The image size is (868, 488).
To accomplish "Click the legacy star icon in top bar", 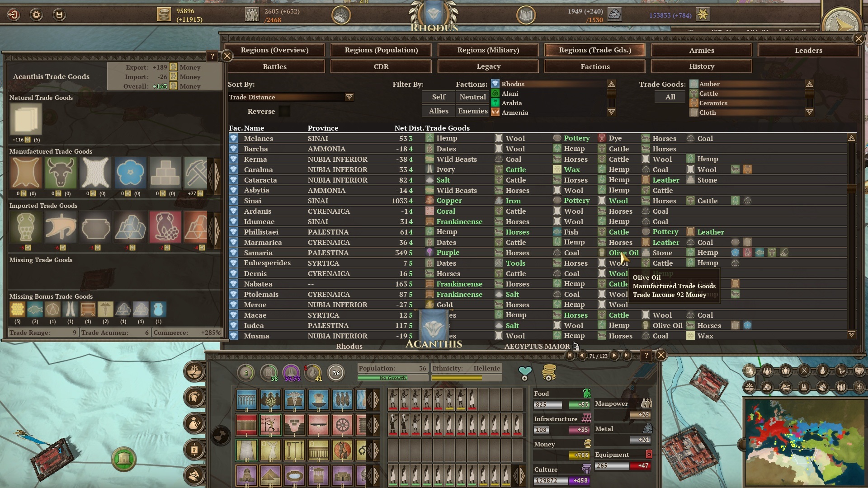I will point(702,14).
